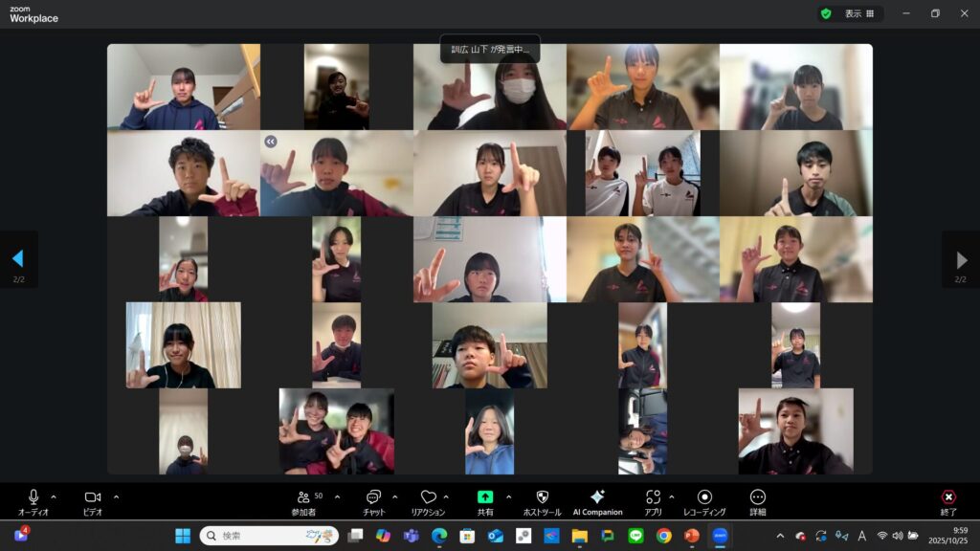Toggle meeting recording button
The width and height of the screenshot is (980, 551).
pos(704,497)
